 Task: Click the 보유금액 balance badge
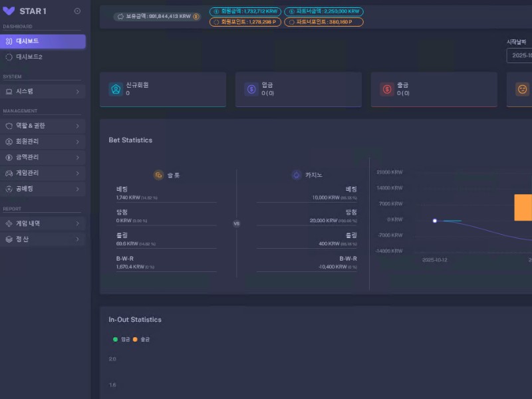pos(157,17)
